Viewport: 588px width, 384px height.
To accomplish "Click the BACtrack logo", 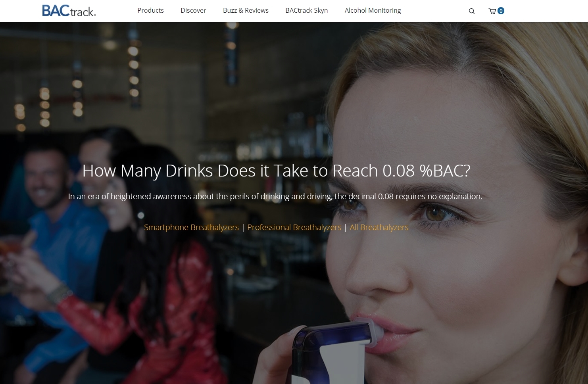I will (x=69, y=11).
